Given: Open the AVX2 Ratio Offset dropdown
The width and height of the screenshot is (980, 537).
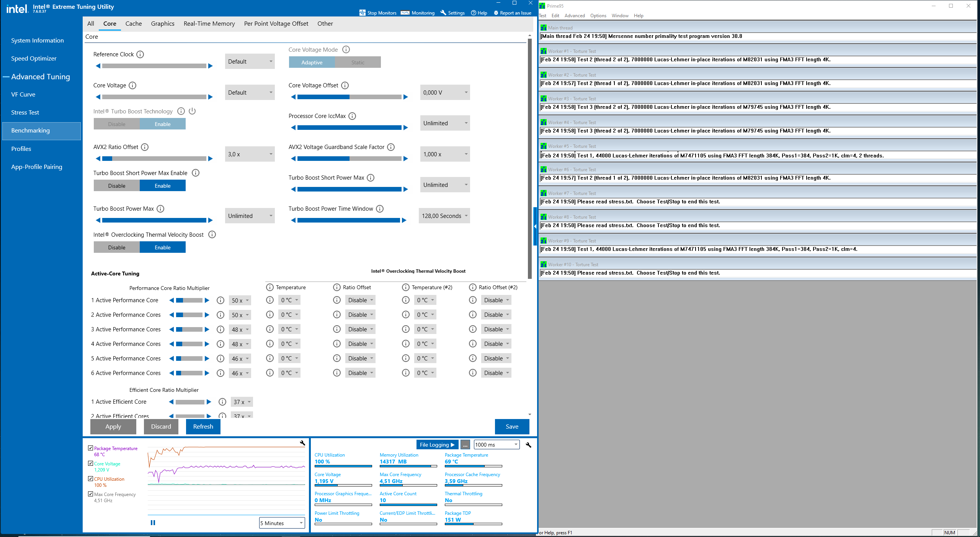Looking at the screenshot, I should point(250,154).
